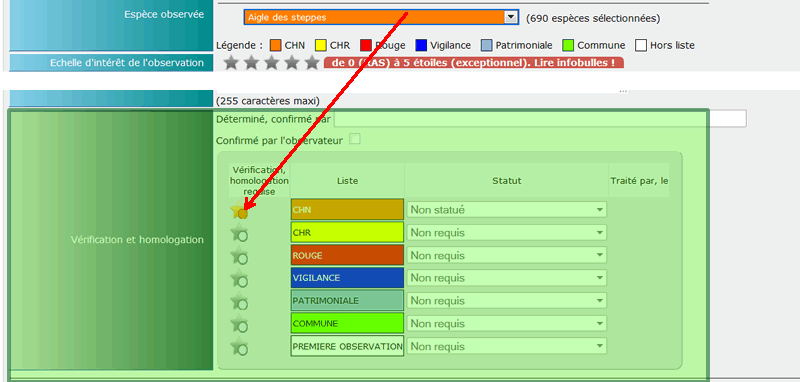Image resolution: width=800 pixels, height=382 pixels.
Task: Open the COMMUNE Statut dropdown
Action: coord(507,323)
